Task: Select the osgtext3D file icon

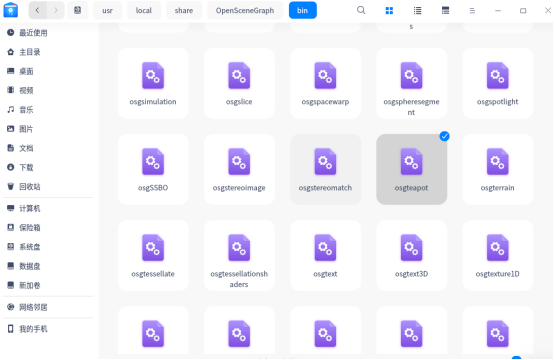Action: pyautogui.click(x=412, y=248)
